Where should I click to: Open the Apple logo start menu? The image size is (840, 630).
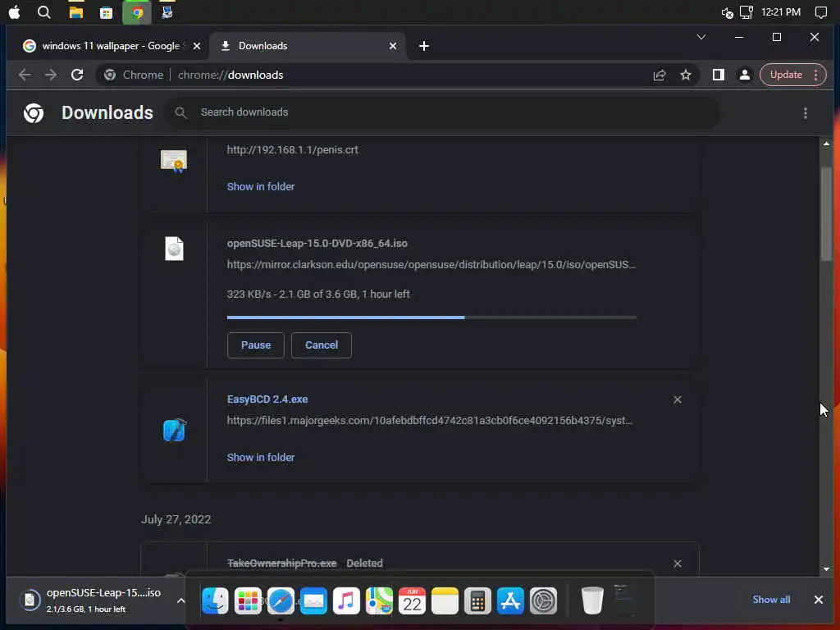pyautogui.click(x=15, y=12)
